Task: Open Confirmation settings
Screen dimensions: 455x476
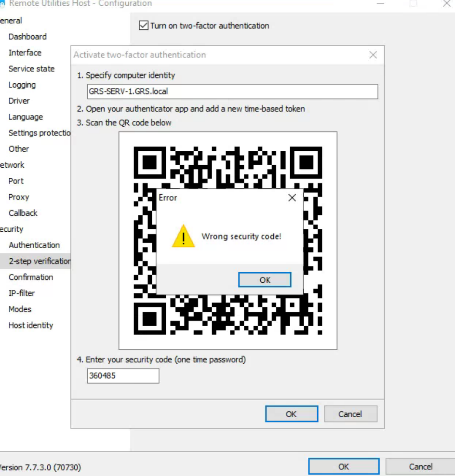Action: pos(31,277)
